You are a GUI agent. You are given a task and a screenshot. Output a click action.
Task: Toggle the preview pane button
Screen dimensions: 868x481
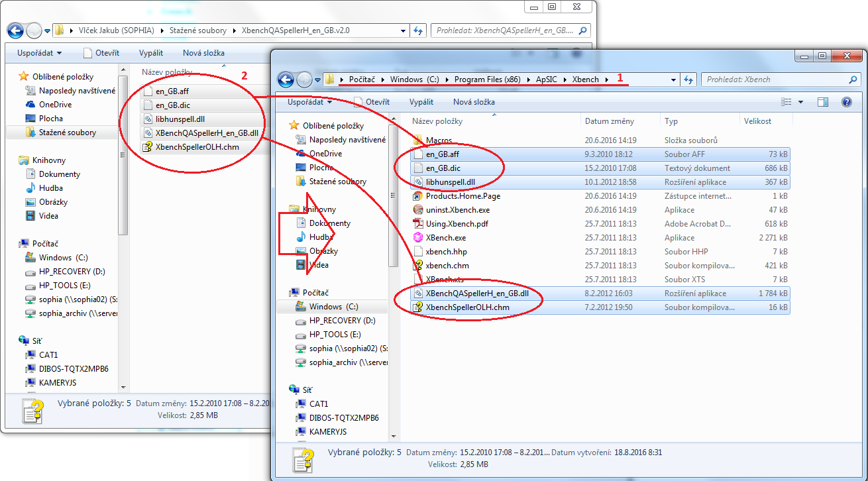[x=823, y=102]
